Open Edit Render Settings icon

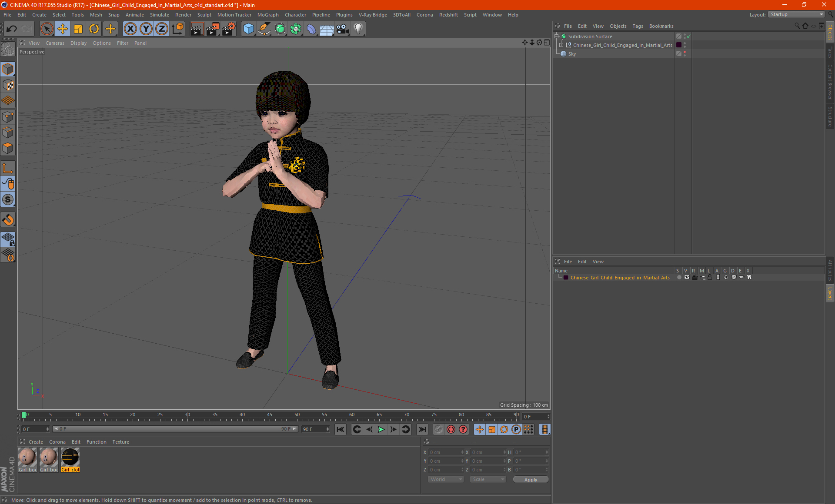(229, 29)
